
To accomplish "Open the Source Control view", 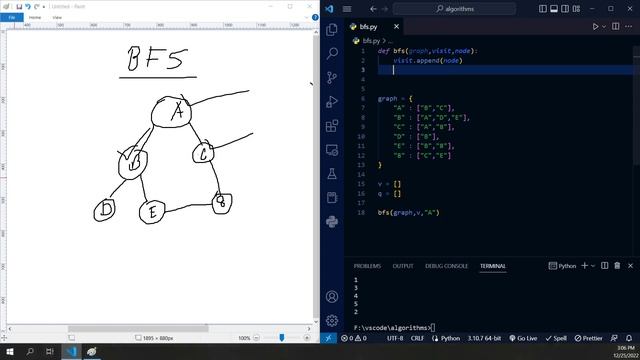I will [x=332, y=77].
